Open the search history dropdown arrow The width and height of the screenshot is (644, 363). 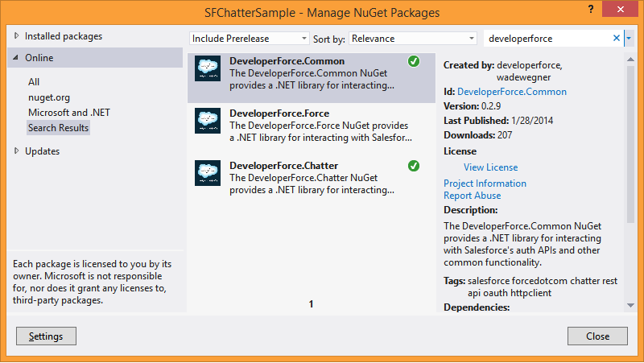[x=629, y=38]
